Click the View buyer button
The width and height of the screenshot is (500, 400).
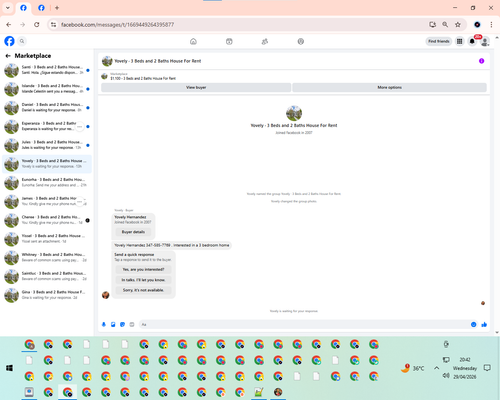pos(196,87)
